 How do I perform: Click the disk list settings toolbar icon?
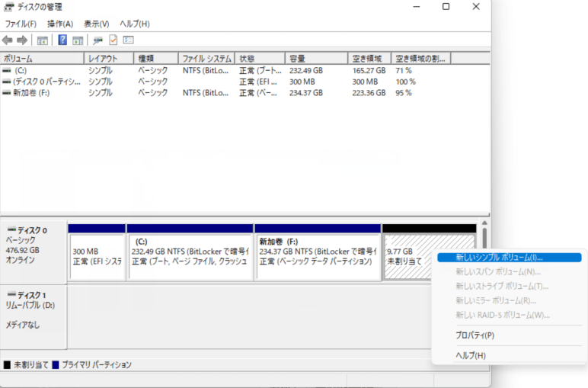coord(128,40)
